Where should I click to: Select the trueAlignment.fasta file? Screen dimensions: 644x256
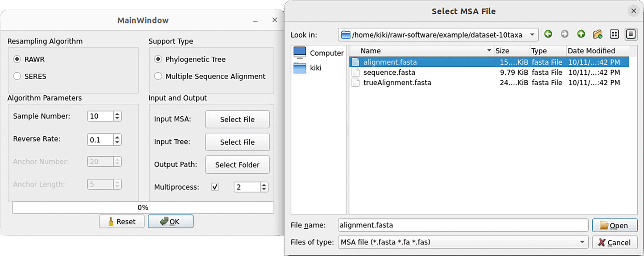397,83
